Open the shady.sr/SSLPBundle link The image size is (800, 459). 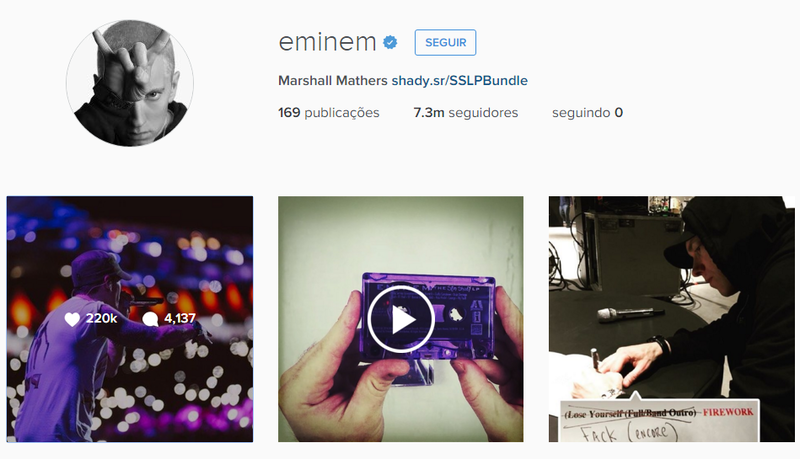pyautogui.click(x=460, y=81)
